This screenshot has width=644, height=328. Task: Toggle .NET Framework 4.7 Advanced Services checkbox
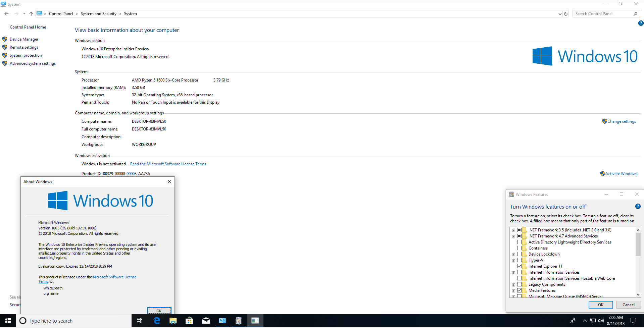pos(519,236)
